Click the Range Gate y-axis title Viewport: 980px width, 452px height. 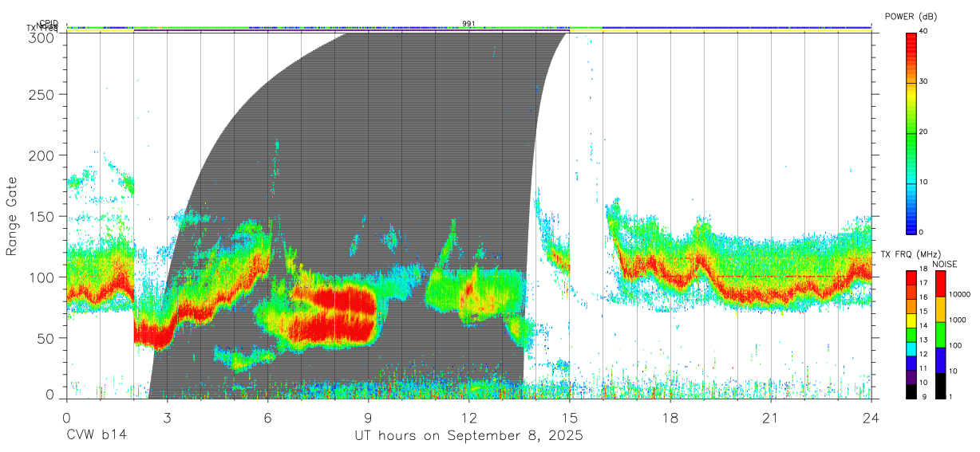(x=12, y=217)
